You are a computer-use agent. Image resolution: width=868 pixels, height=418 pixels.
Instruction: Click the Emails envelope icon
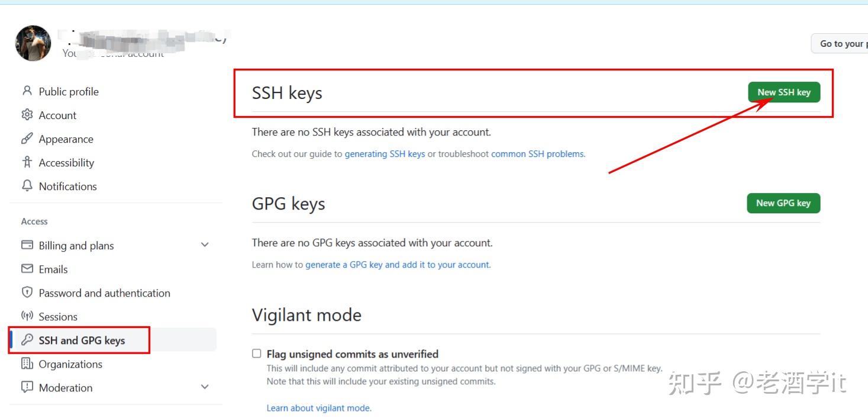(27, 269)
